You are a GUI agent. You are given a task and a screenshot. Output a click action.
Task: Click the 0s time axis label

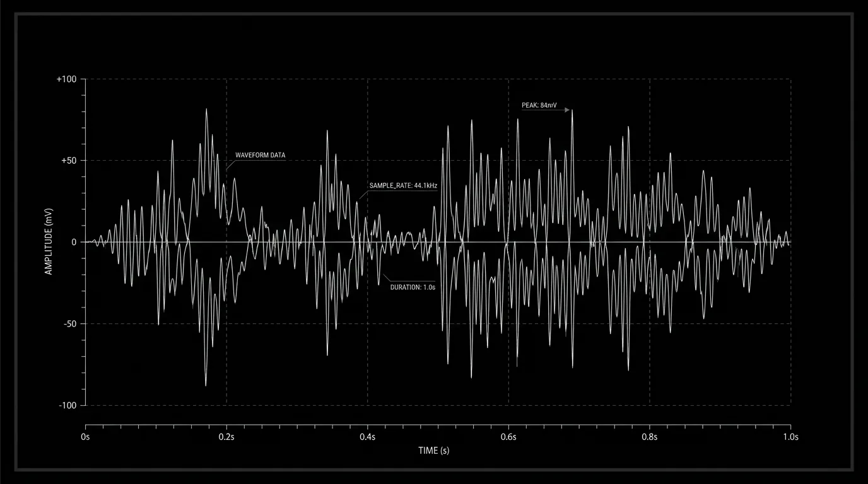coord(86,436)
